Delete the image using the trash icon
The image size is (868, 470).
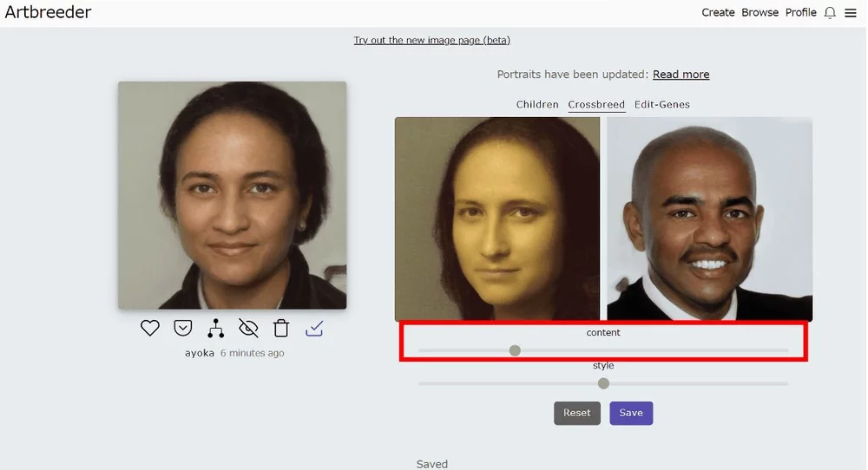click(281, 328)
